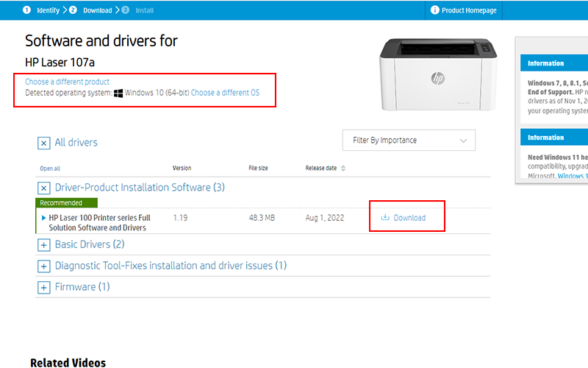The image size is (588, 368).
Task: Click the HP Laser 107a printer image
Action: [437, 74]
